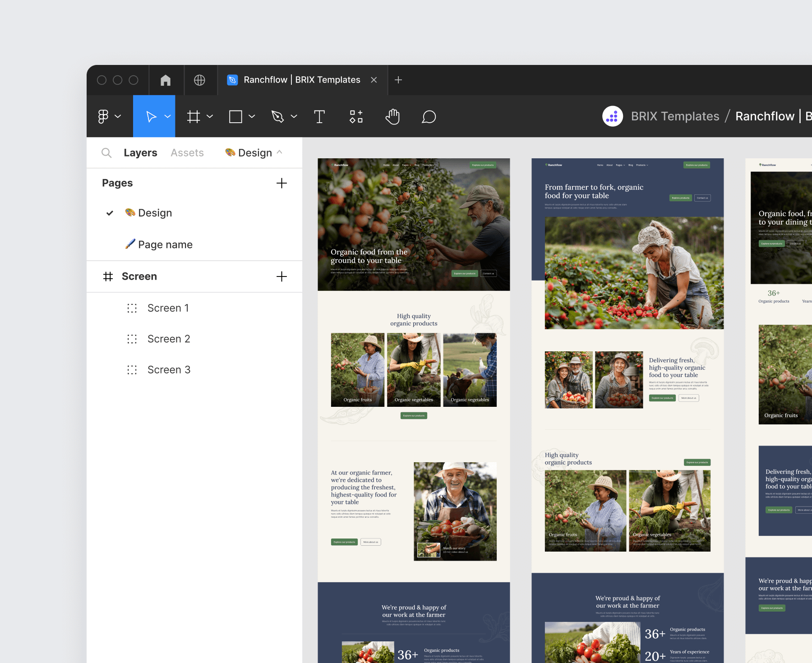Click the plus icon beside Screen
Image resolution: width=812 pixels, height=663 pixels.
pyautogui.click(x=281, y=276)
